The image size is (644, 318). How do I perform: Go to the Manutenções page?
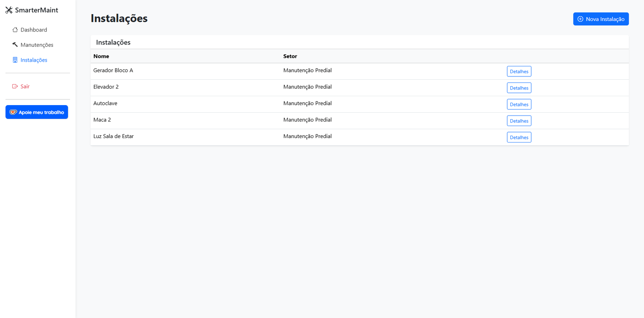coord(37,45)
